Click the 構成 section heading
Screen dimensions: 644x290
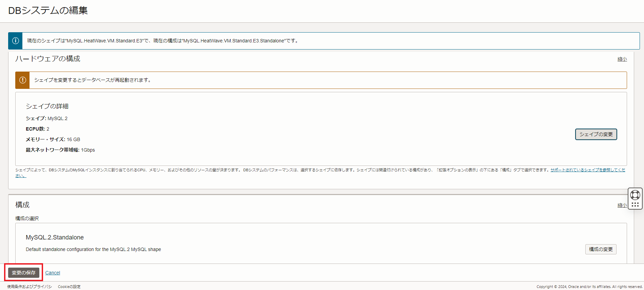(22, 205)
